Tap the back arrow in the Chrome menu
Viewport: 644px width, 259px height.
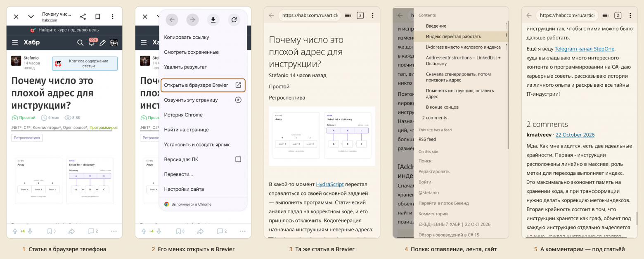(172, 19)
